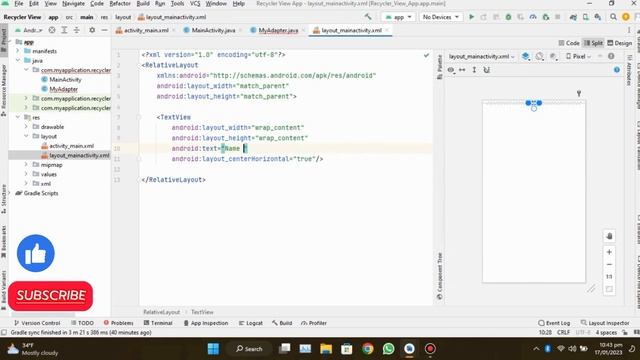
Task: Open the Device Manager toolbar icon
Action: [x=585, y=17]
